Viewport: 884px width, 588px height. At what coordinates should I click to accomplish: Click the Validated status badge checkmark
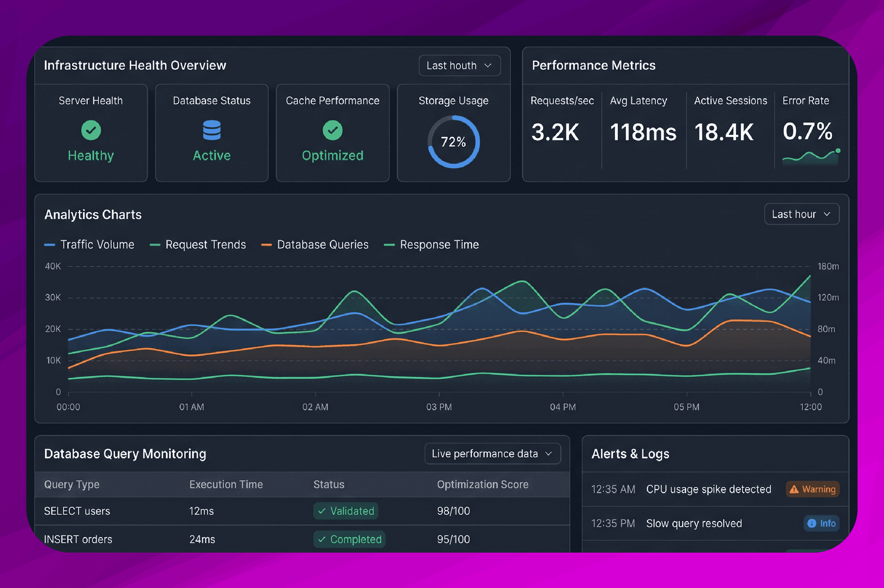[322, 511]
